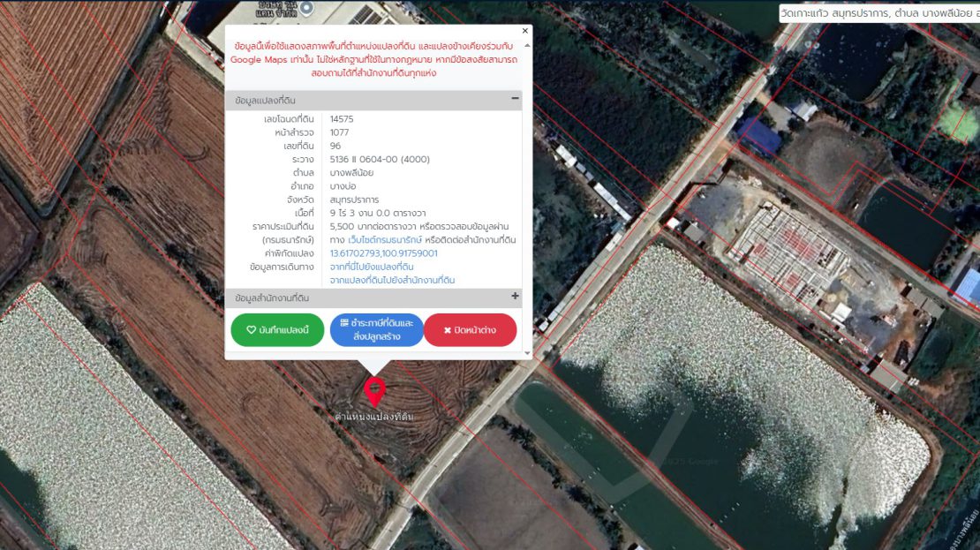This screenshot has height=550, width=980.
Task: Click the ข้อมูลแปลงที่ดิน section title text
Action: coord(265,101)
